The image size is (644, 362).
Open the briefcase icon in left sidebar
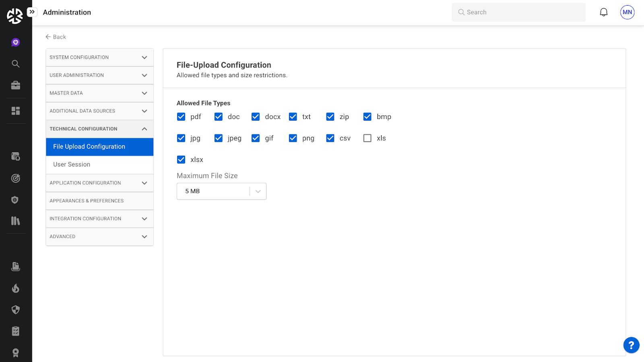coord(16,85)
